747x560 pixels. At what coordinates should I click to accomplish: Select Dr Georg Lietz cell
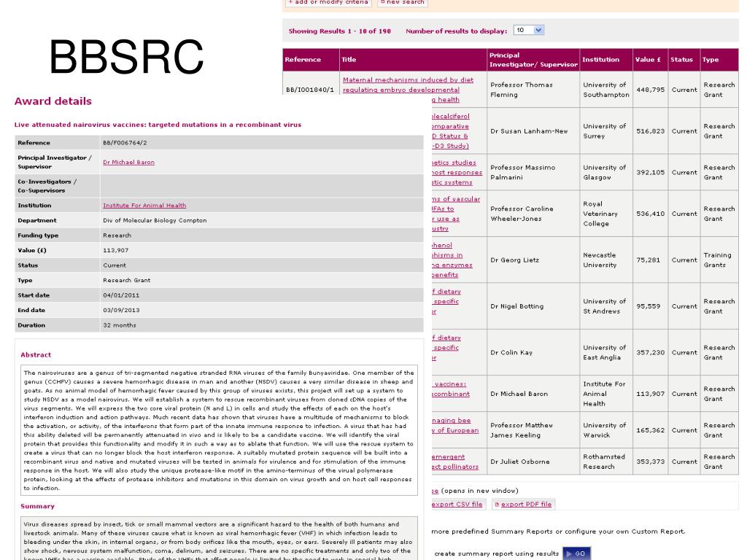pos(533,260)
